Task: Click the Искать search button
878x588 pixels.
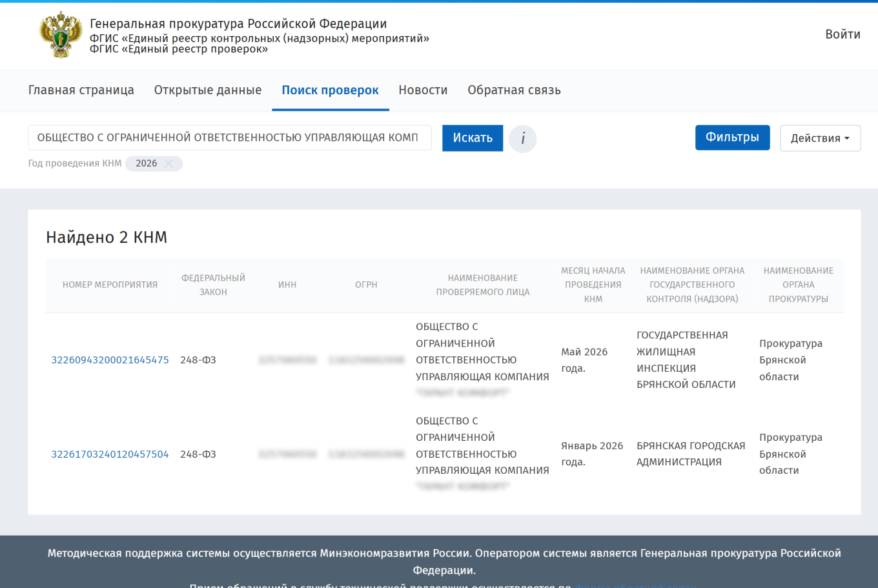Action: [x=473, y=138]
